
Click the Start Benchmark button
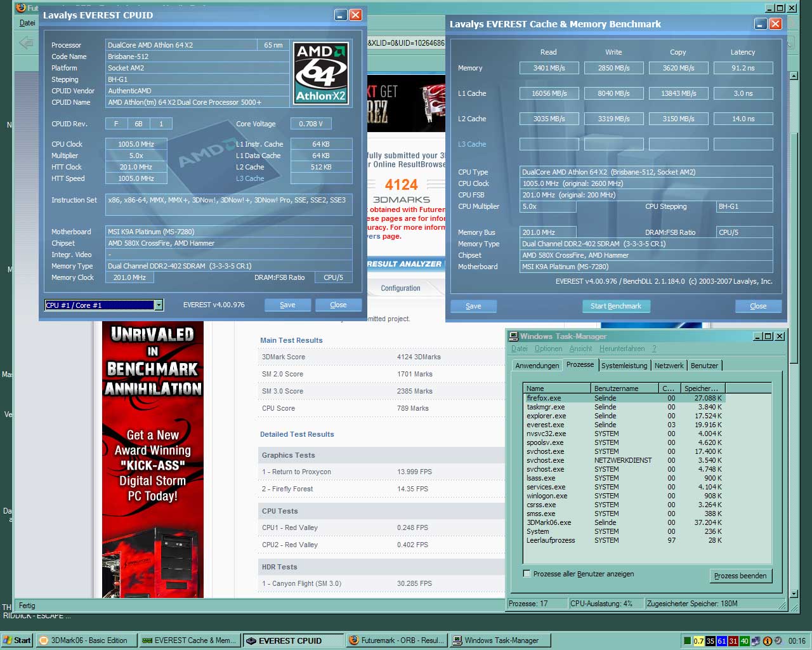pos(615,306)
